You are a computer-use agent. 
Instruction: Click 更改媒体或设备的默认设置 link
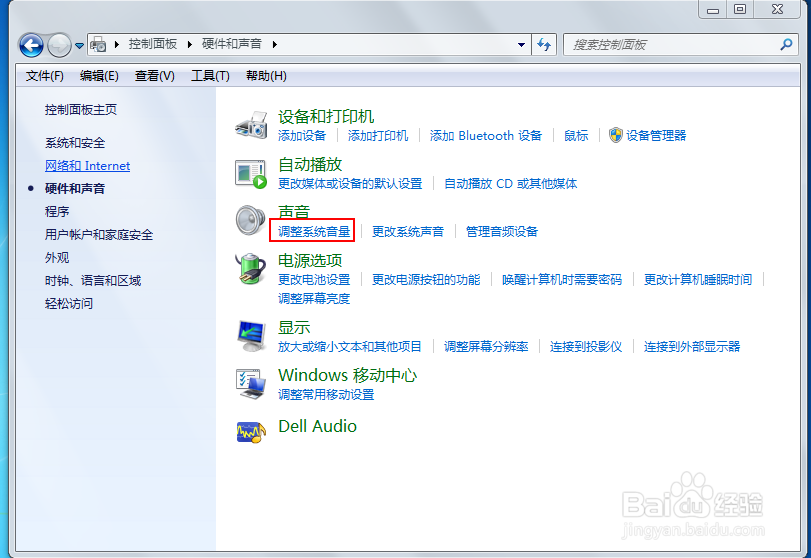pos(350,184)
